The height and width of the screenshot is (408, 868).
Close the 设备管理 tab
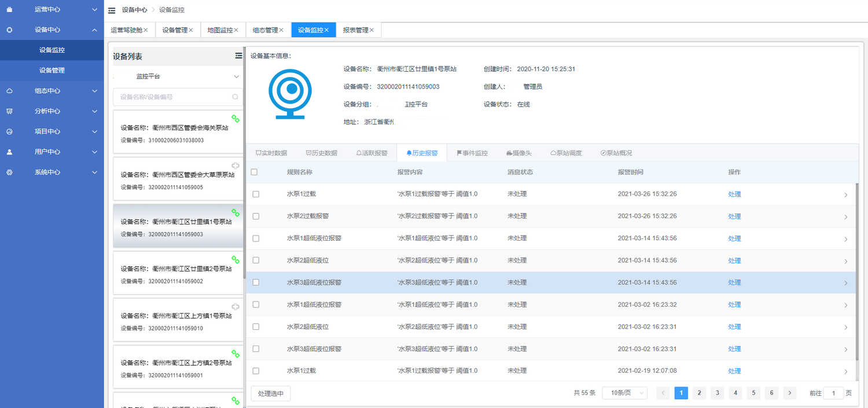click(191, 30)
